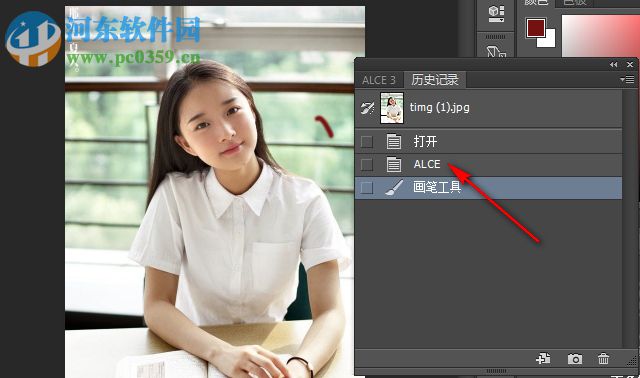640x378 pixels.
Task: Create new document from current state
Action: click(543, 358)
